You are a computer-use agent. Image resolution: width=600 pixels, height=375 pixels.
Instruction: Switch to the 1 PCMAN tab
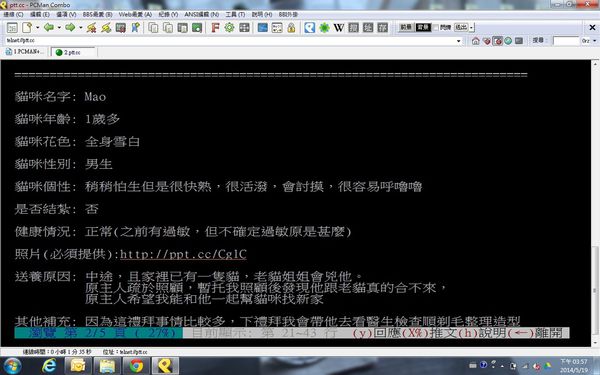[x=25, y=52]
